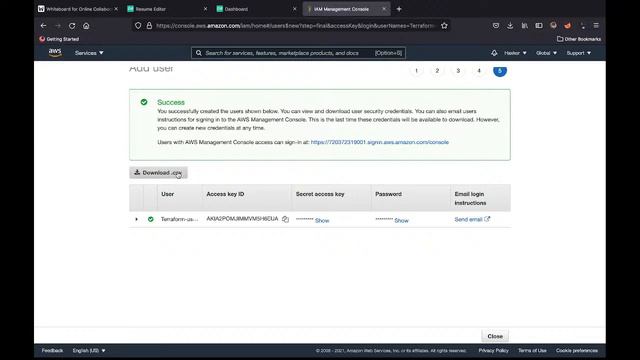Go to wizard step 3

458,71
